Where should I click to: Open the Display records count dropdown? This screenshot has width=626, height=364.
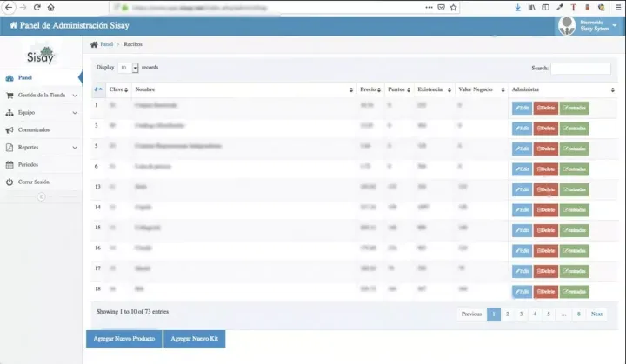tap(129, 68)
